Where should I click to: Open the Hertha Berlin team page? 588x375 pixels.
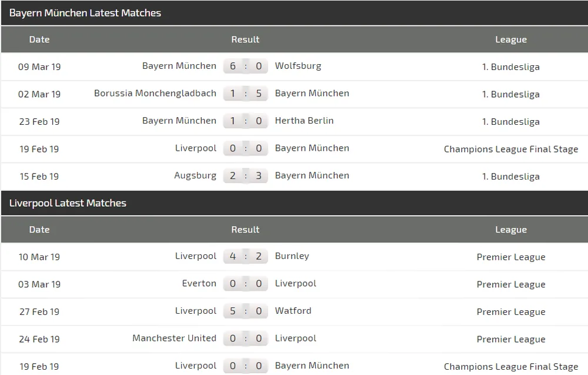click(304, 121)
